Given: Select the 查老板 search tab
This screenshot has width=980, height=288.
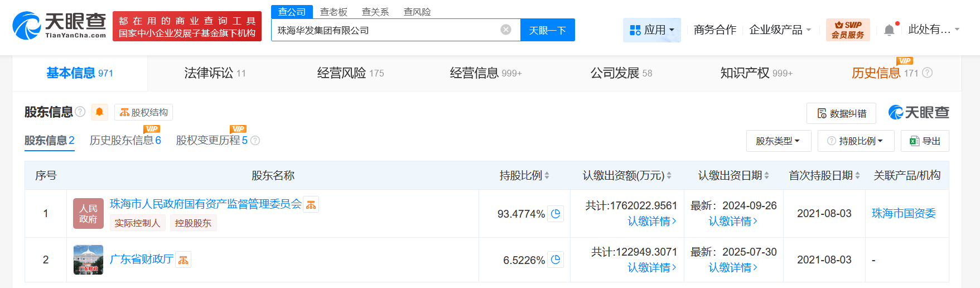Looking at the screenshot, I should (x=334, y=12).
